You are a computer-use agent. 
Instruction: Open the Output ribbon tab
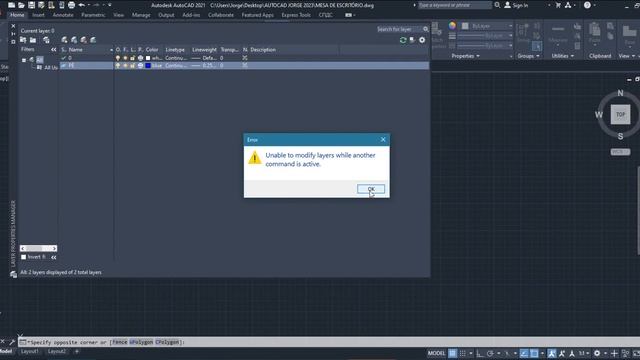166,15
